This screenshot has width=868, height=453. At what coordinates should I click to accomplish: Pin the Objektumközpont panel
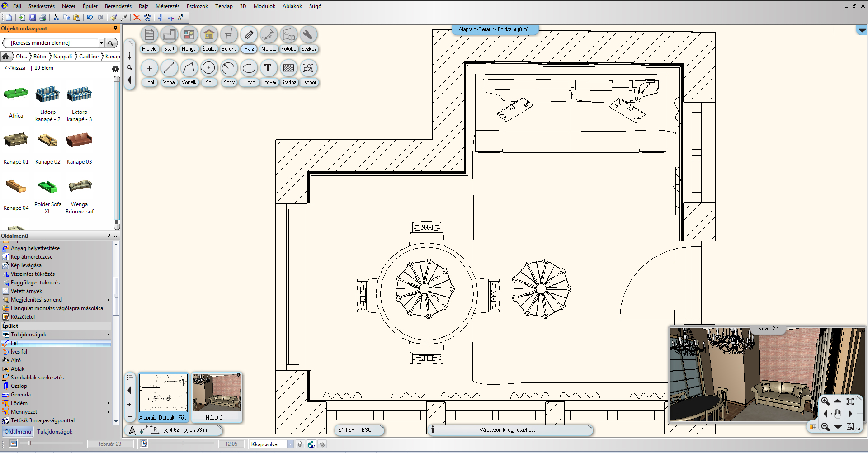coord(115,28)
